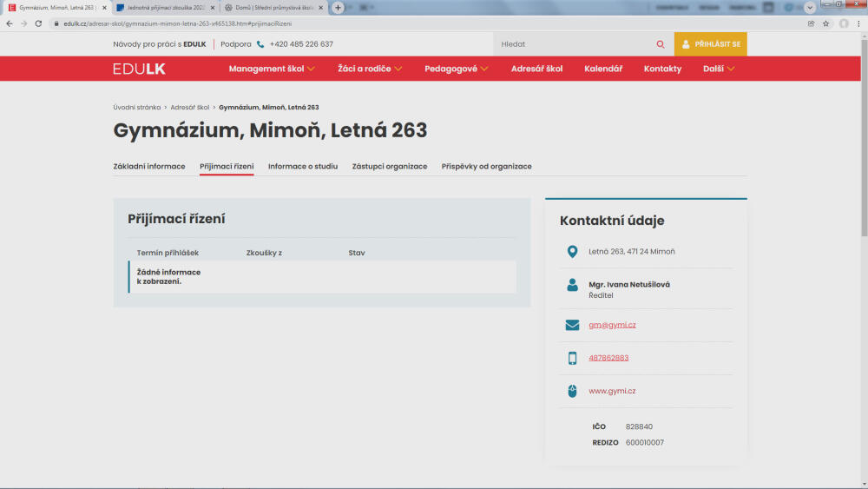The image size is (868, 489).
Task: Expand the Další menu
Action: [719, 69]
